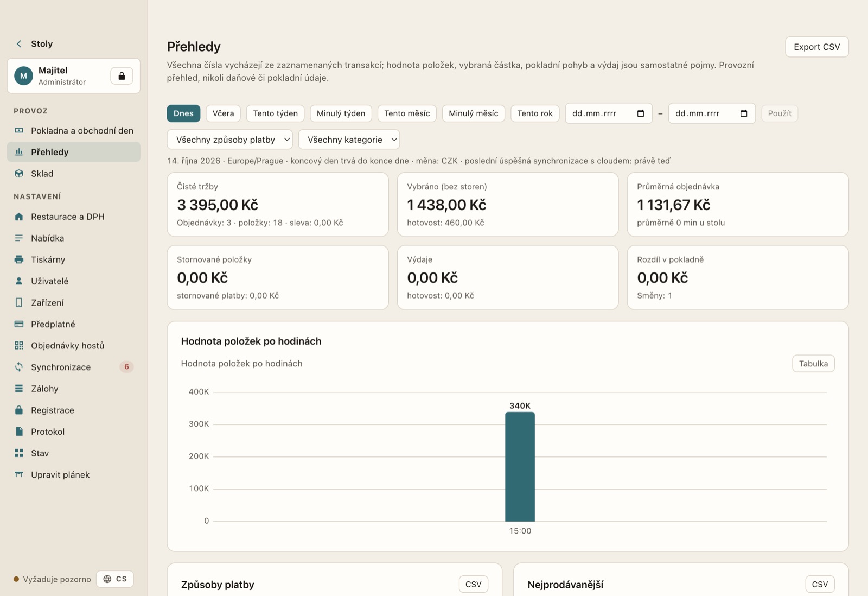868x596 pixels.
Task: Switch the hourly chart to Tabulka view
Action: (x=813, y=364)
